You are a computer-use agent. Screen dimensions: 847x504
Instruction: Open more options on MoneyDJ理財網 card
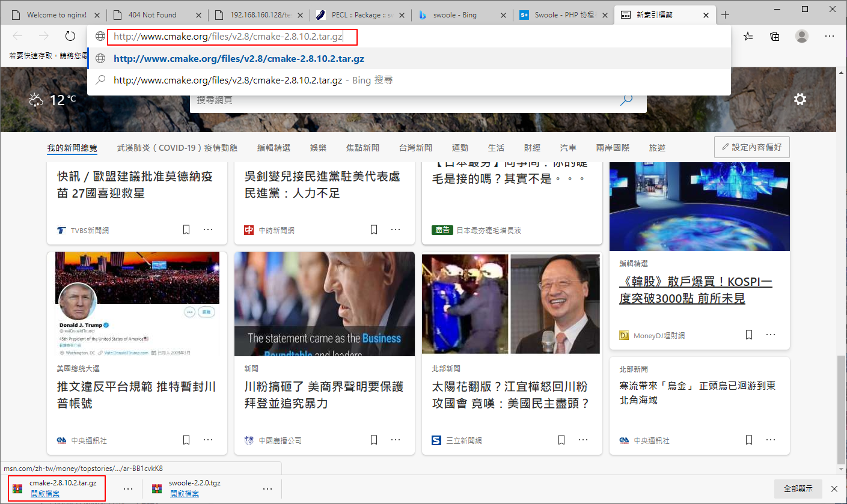(x=771, y=335)
